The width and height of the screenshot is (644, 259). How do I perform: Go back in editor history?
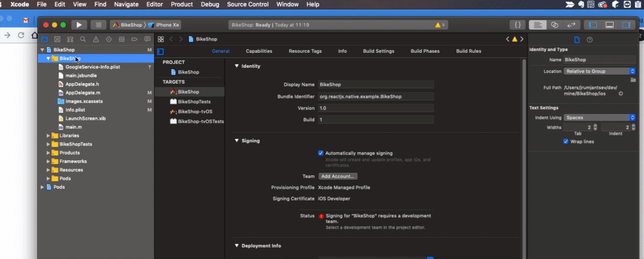click(171, 39)
